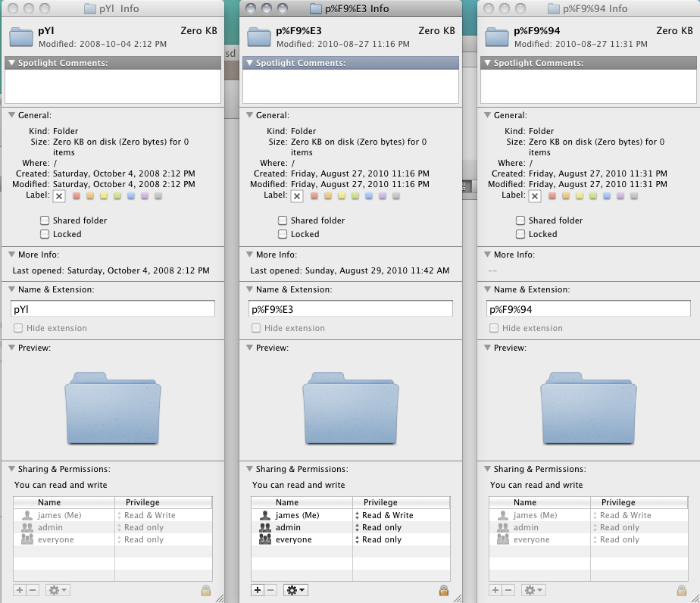This screenshot has height=603, width=700.
Task: Click the add (+) user button in p%F9%E3 Info
Action: pos(258,591)
